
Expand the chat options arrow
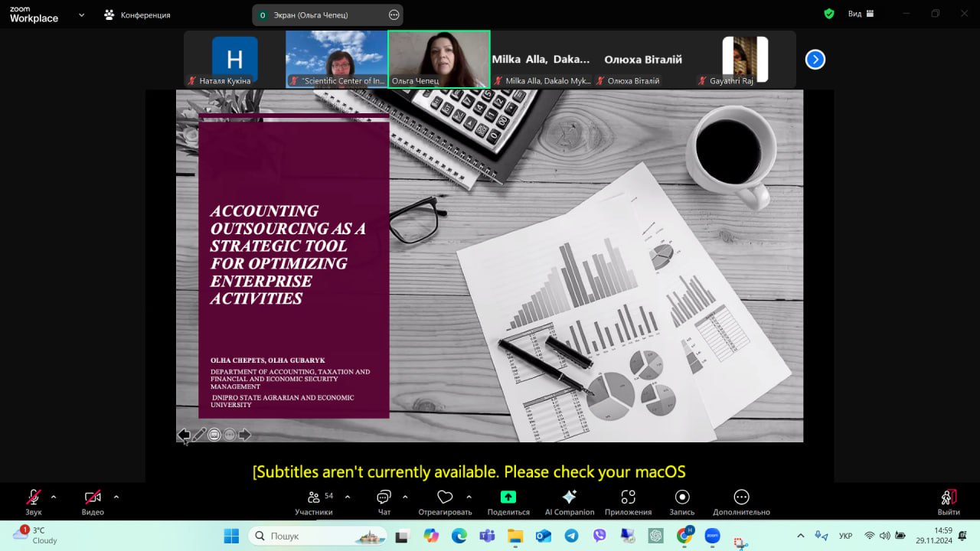point(405,497)
